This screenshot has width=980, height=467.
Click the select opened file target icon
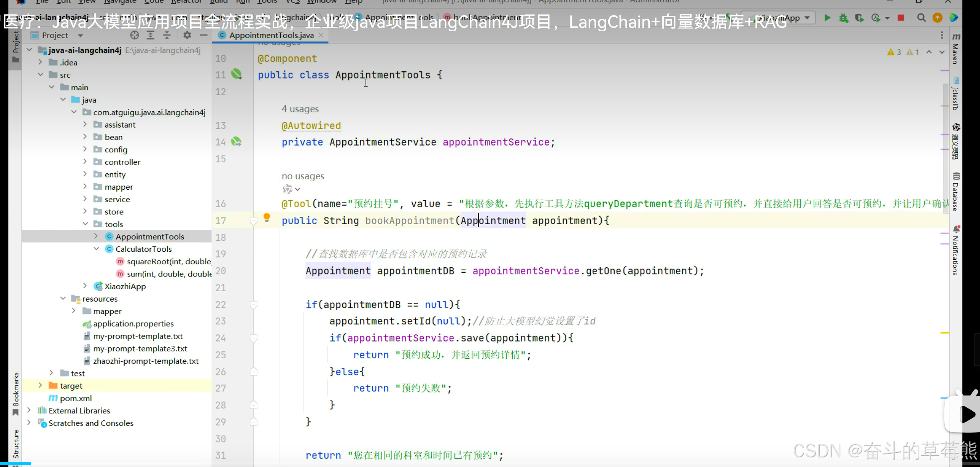[x=134, y=35]
